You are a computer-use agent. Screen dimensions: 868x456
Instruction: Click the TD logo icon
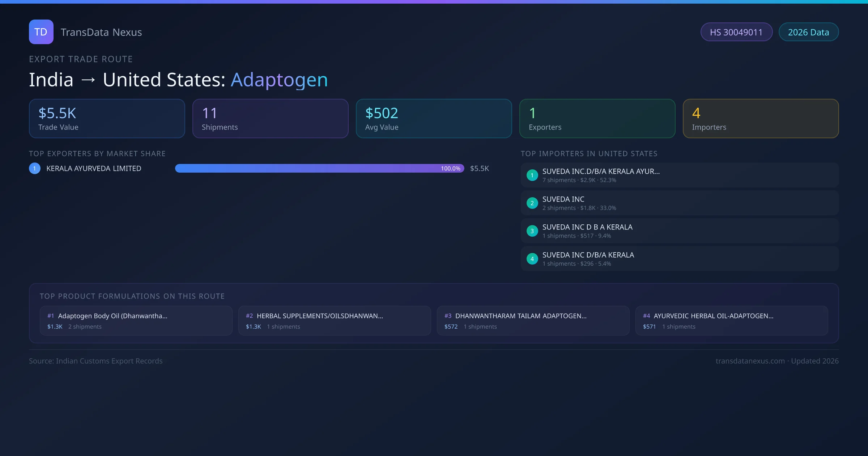[41, 32]
